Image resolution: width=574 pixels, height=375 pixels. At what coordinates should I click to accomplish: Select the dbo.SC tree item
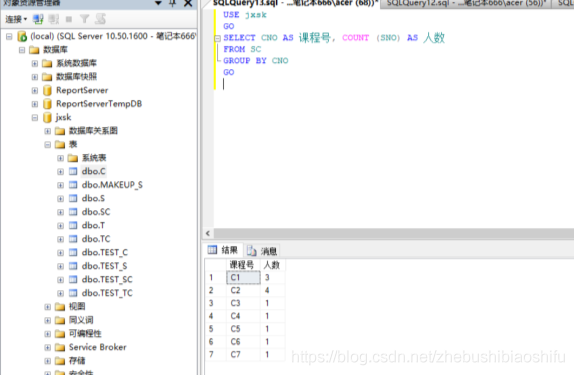click(x=96, y=212)
